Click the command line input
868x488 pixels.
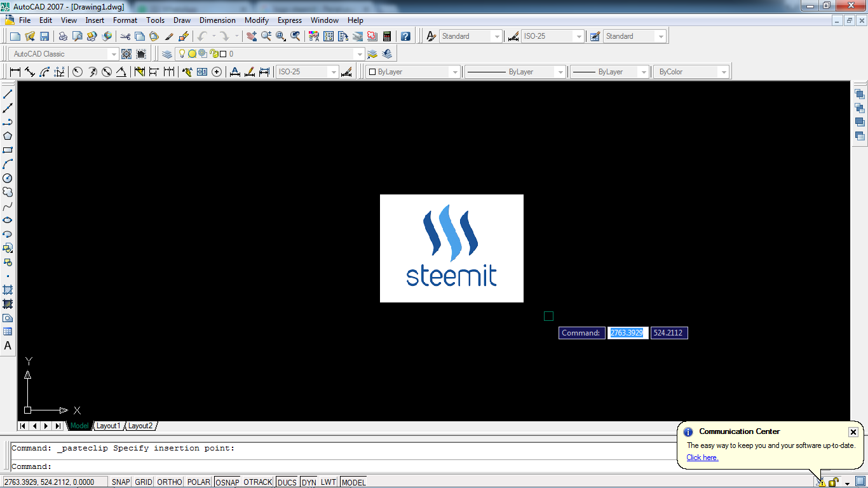pos(343,466)
